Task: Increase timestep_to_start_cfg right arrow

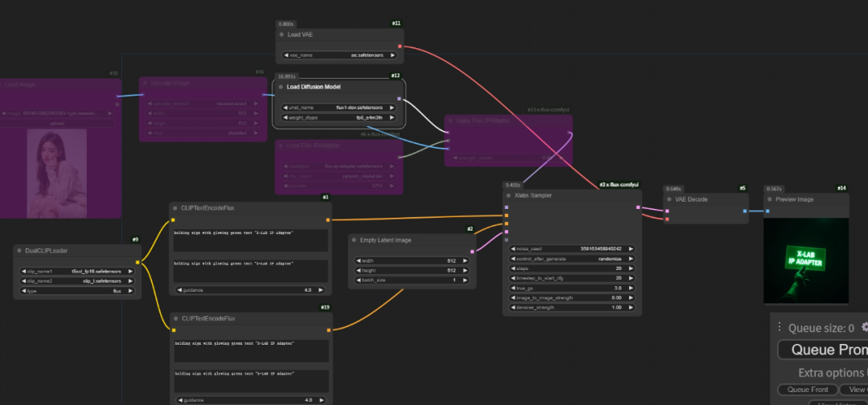Action: point(631,278)
